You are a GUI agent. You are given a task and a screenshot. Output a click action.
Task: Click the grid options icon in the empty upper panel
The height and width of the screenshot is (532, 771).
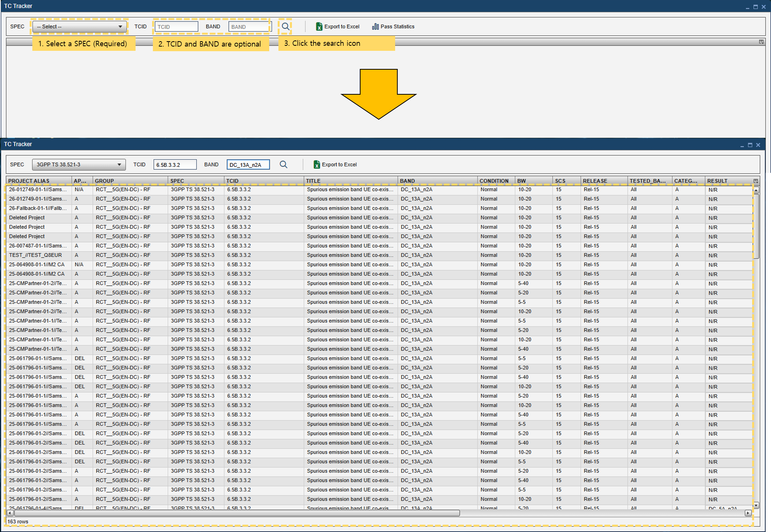[761, 42]
